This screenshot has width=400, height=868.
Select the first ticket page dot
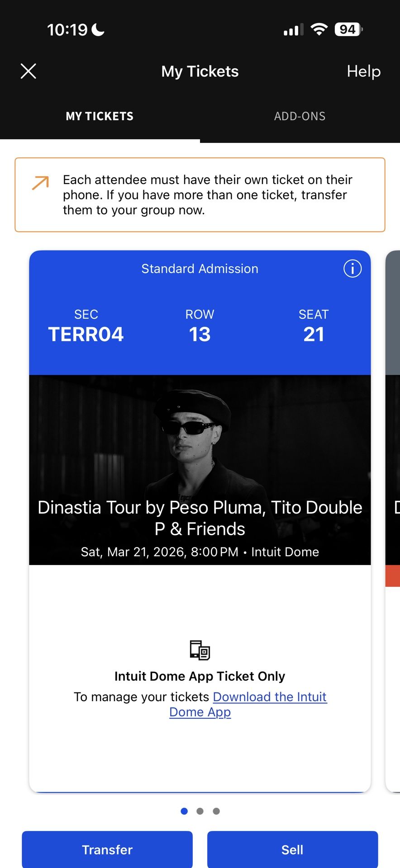184,811
